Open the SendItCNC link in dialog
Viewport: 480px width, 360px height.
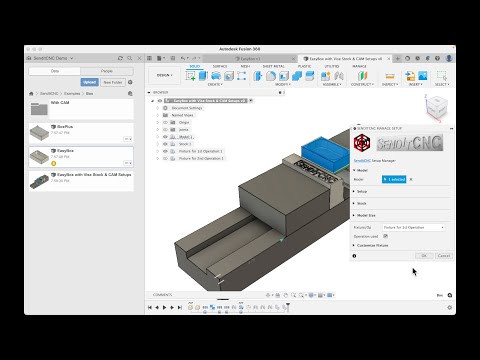click(x=362, y=161)
